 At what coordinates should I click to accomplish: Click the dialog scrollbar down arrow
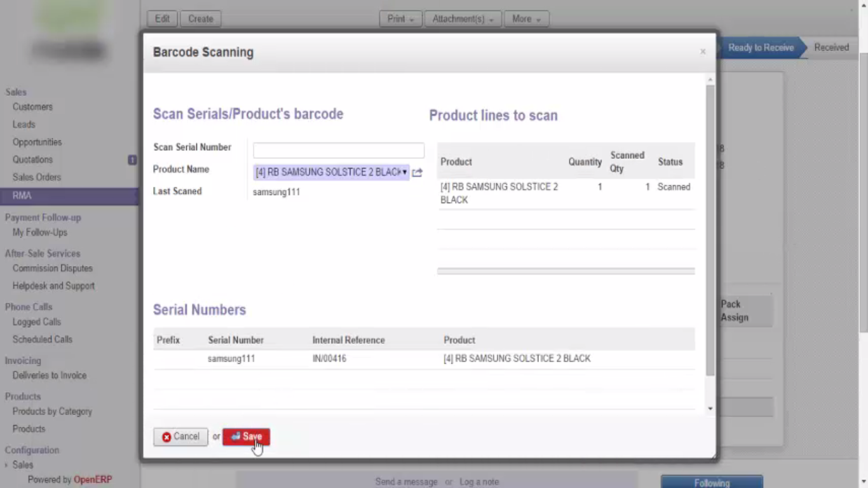pyautogui.click(x=710, y=409)
